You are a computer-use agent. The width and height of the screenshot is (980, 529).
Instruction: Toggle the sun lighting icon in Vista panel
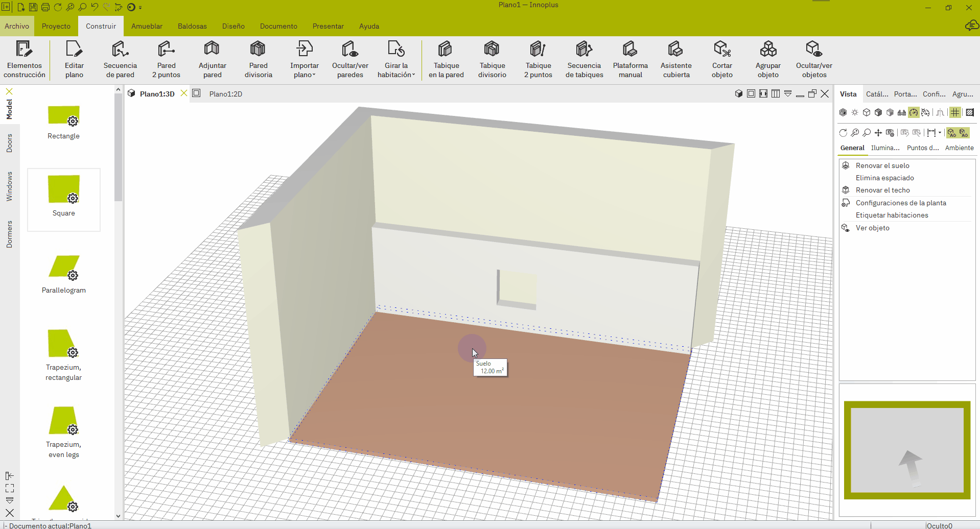[x=855, y=112]
